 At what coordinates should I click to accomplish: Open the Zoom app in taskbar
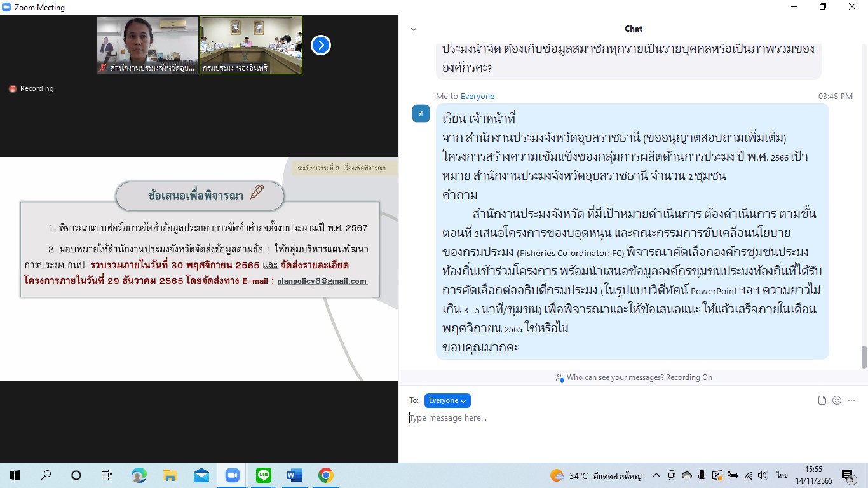coord(232,475)
